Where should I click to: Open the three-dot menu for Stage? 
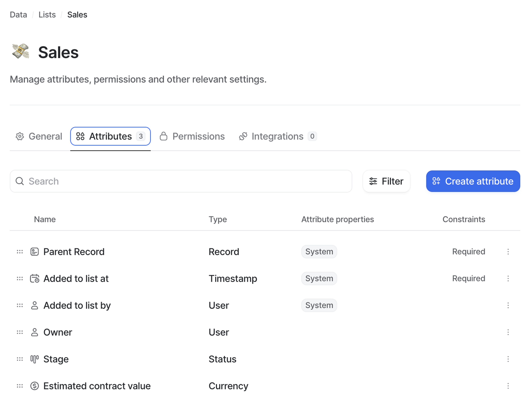pos(508,359)
